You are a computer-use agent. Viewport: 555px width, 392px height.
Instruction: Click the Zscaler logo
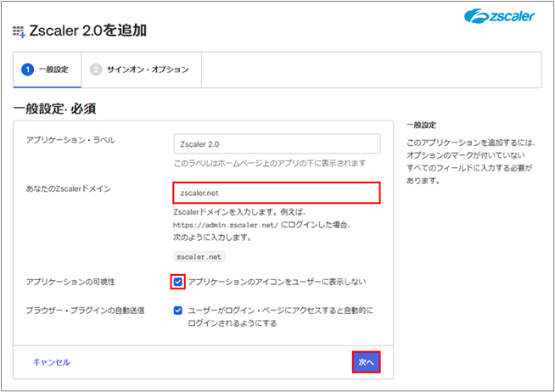pos(499,16)
